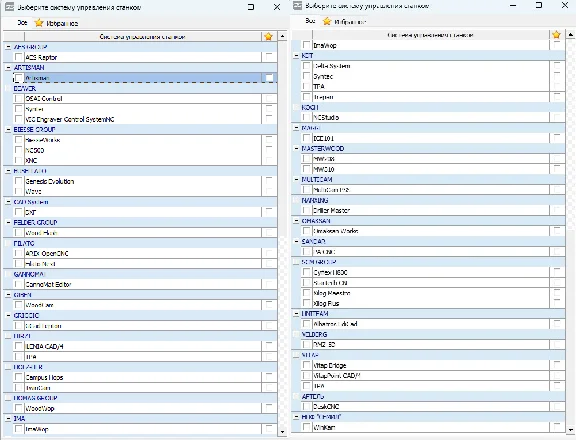The height and width of the screenshot is (440, 576).
Task: Collapse the ARTISMAN group
Action: 8,68
